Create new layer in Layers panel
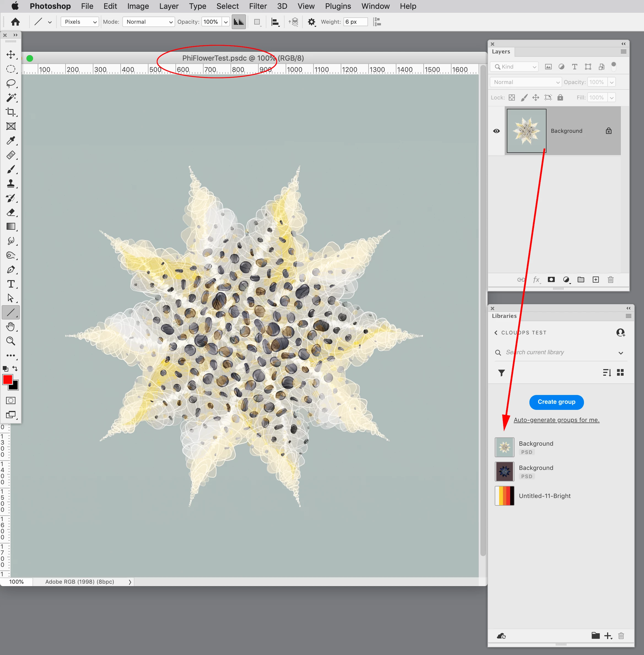 [x=596, y=280]
